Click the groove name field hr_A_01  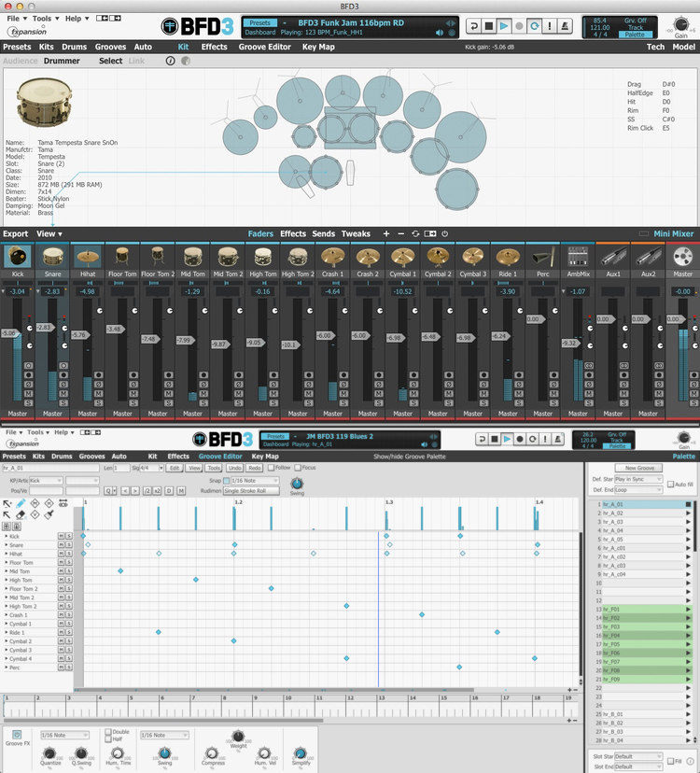pyautogui.click(x=51, y=468)
